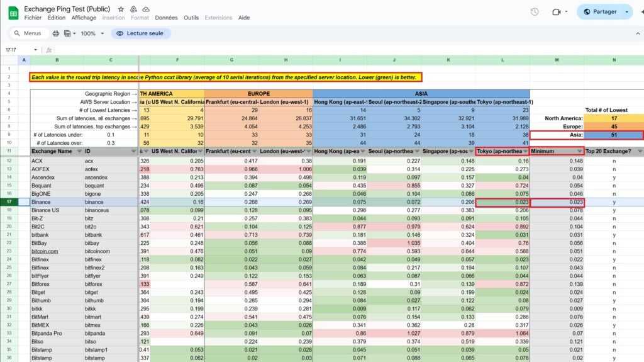The width and height of the screenshot is (644, 362).
Task: Open filter on Singapore column header
Action: (x=471, y=151)
